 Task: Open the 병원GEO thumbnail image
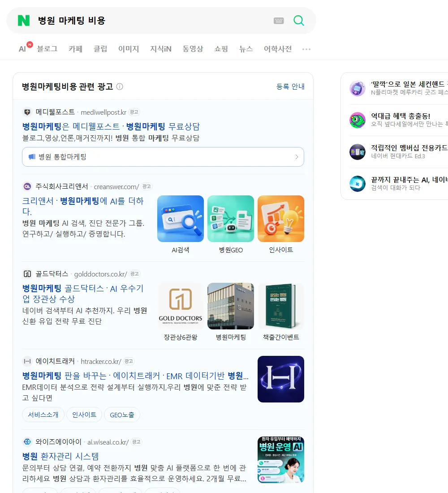click(231, 219)
